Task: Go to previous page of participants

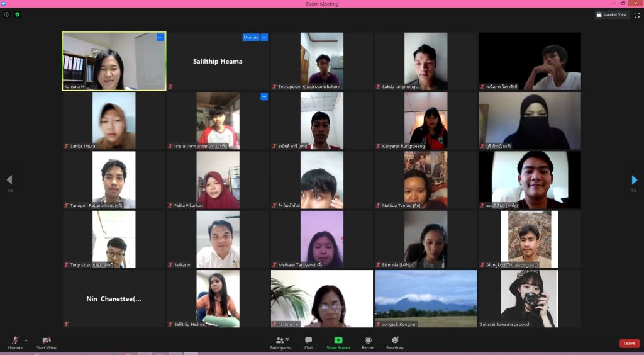Action: click(x=9, y=180)
